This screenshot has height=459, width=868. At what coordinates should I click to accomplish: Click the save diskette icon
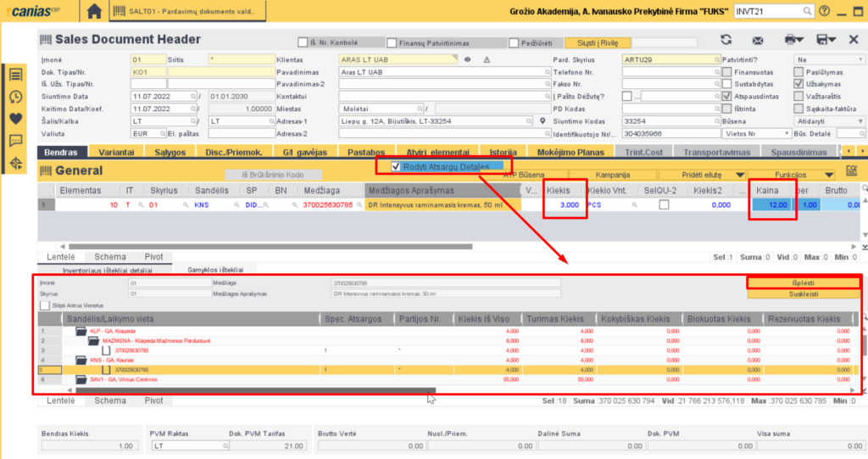point(821,40)
